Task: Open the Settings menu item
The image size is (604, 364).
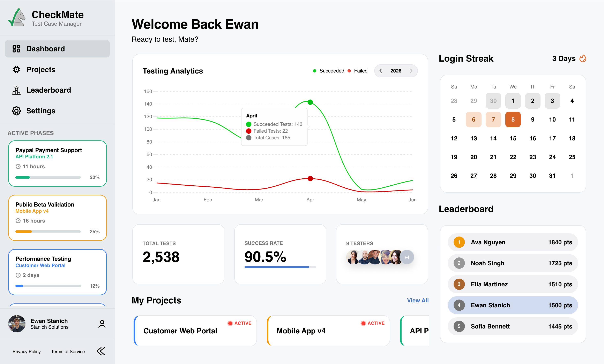Action: click(57, 111)
